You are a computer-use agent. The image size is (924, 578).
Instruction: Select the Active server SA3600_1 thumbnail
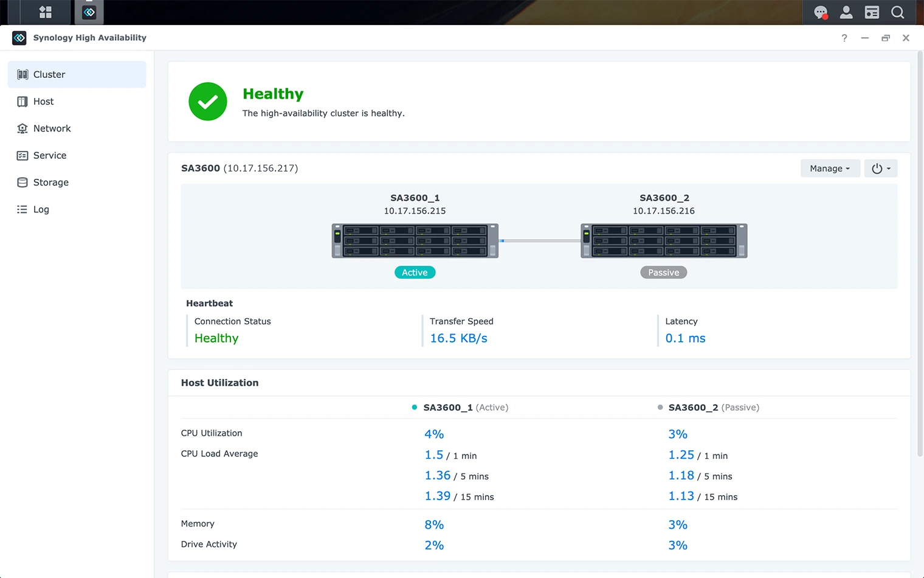click(415, 240)
